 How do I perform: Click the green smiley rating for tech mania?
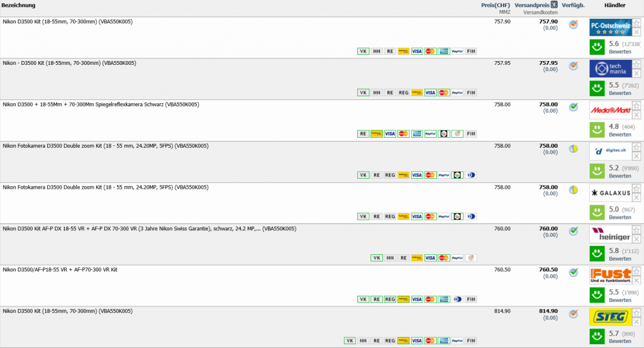(597, 88)
